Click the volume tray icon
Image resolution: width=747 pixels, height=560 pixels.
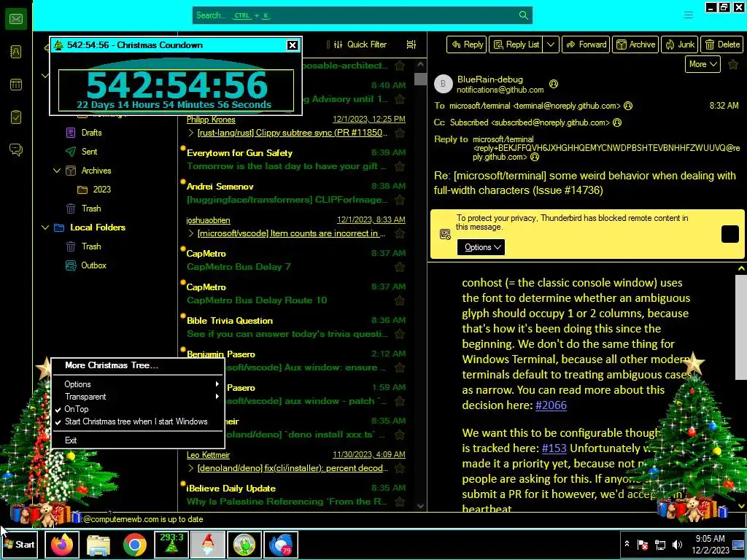[x=676, y=545]
